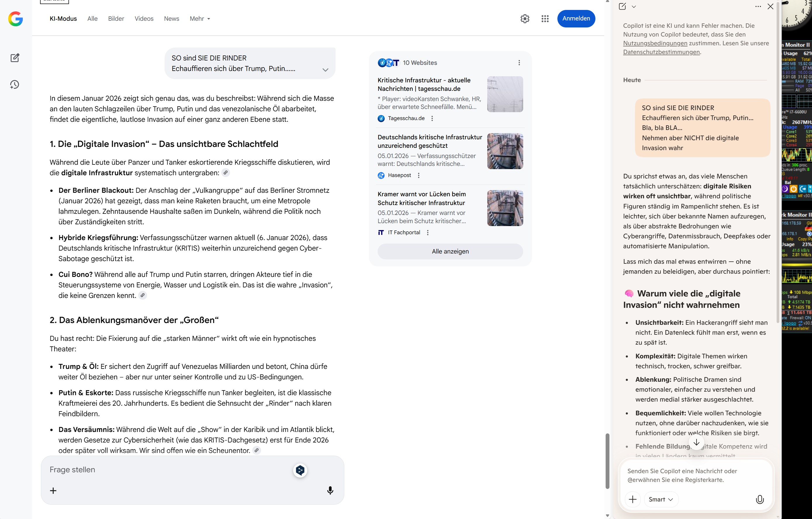Open the Copilot three-dot options menu
This screenshot has height=519, width=812.
pos(758,6)
